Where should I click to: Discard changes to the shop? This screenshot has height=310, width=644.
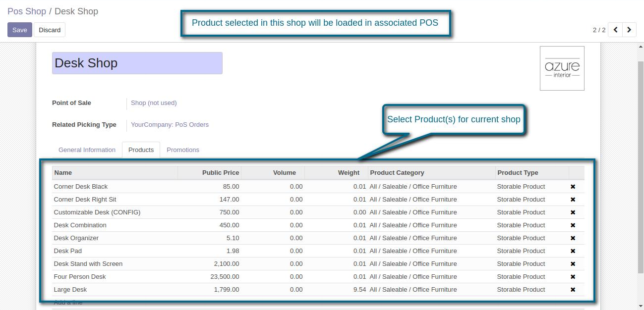50,30
